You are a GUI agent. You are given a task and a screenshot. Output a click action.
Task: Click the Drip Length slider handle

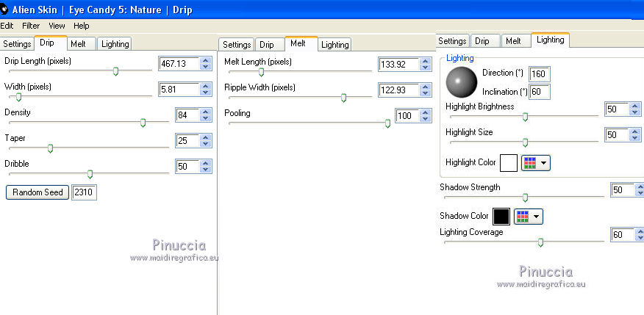116,72
